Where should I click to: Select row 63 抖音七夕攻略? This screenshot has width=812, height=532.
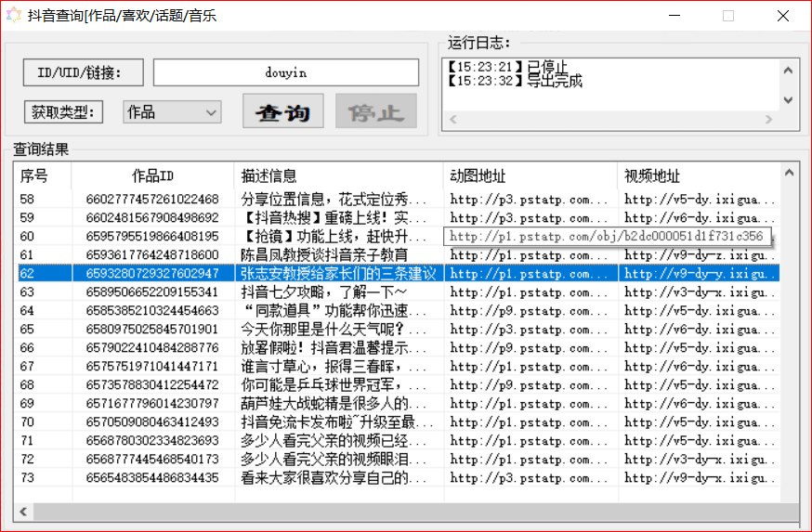coord(399,292)
